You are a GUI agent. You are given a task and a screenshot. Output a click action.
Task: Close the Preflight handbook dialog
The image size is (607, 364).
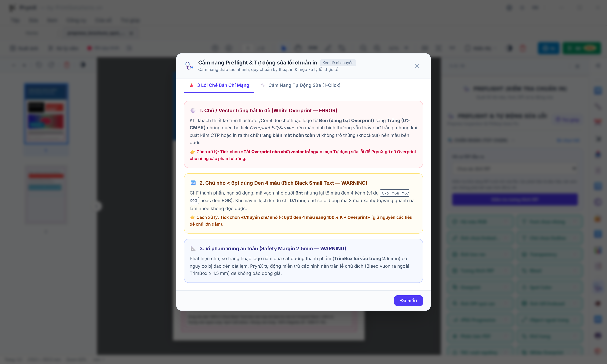click(417, 66)
